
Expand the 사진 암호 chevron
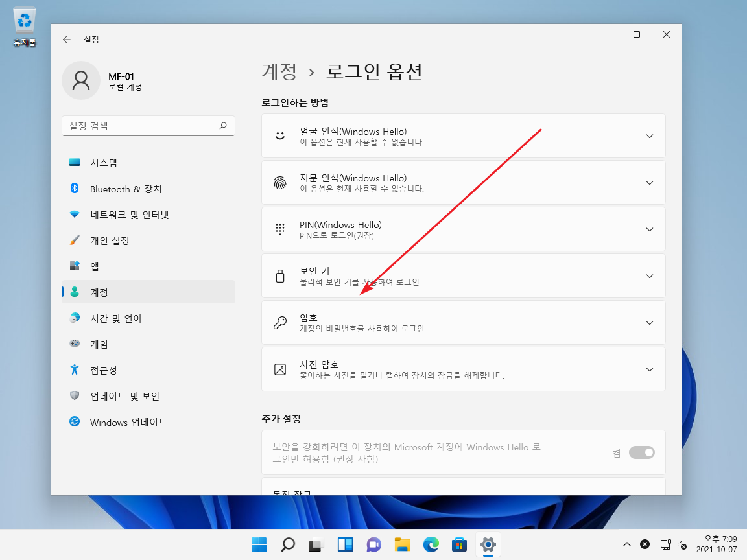point(649,369)
